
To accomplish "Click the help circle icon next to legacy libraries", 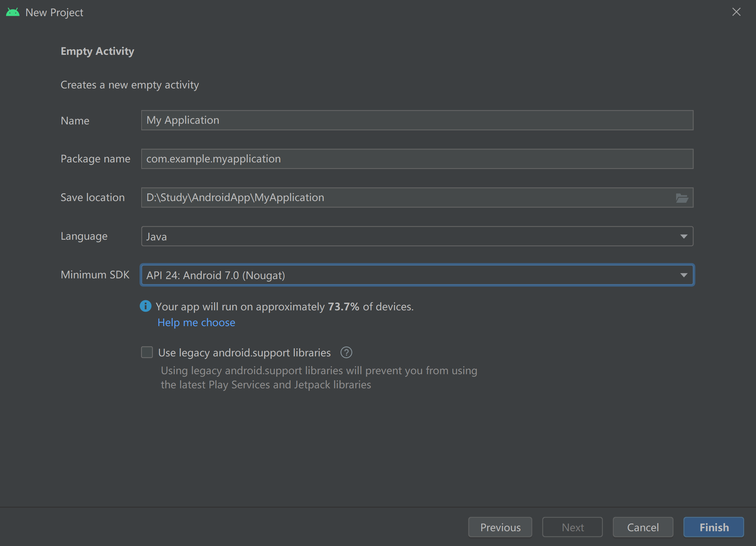I will (x=347, y=352).
